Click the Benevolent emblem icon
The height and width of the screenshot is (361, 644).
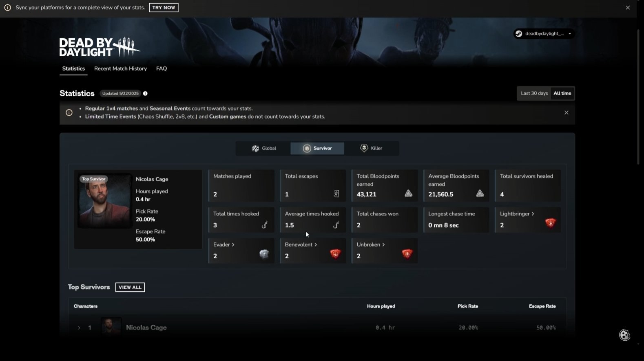pyautogui.click(x=336, y=254)
